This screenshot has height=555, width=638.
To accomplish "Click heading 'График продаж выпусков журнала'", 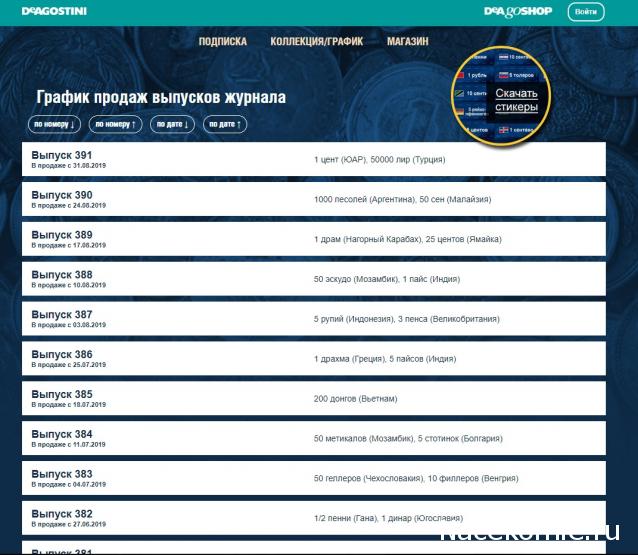I will [161, 97].
